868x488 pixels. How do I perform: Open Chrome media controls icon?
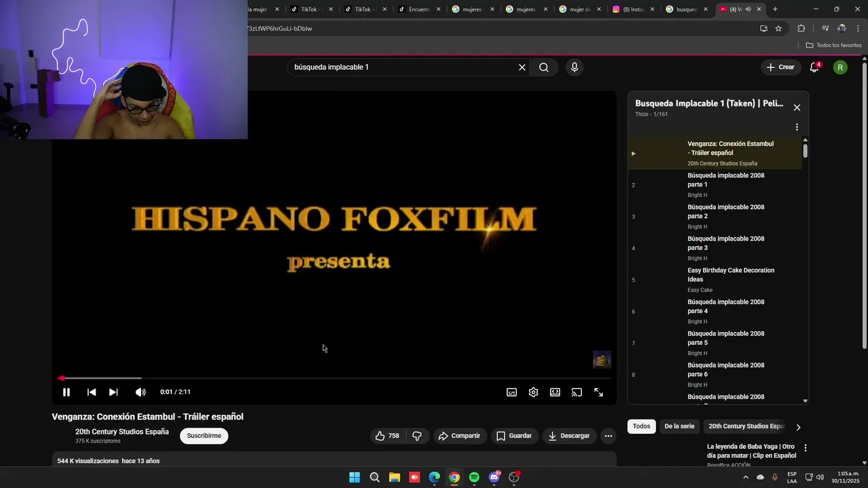point(825,28)
